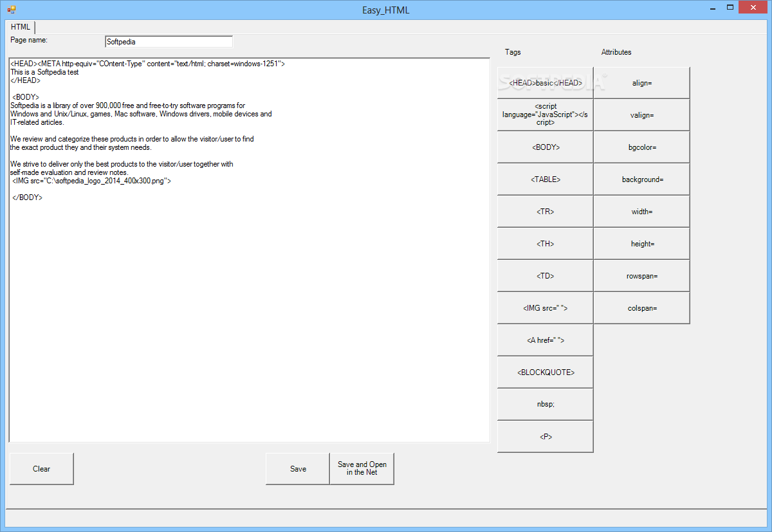Insert the <HEAD>basic</HEAD> tag

click(x=546, y=83)
